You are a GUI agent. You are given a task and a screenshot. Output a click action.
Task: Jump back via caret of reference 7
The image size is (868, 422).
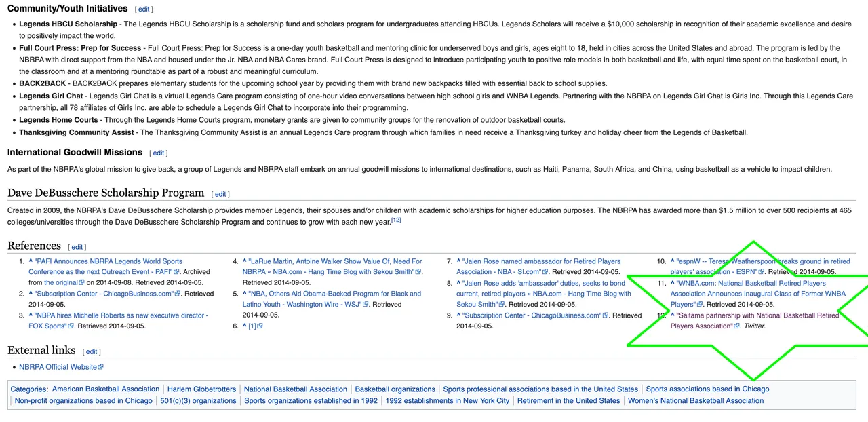click(458, 261)
